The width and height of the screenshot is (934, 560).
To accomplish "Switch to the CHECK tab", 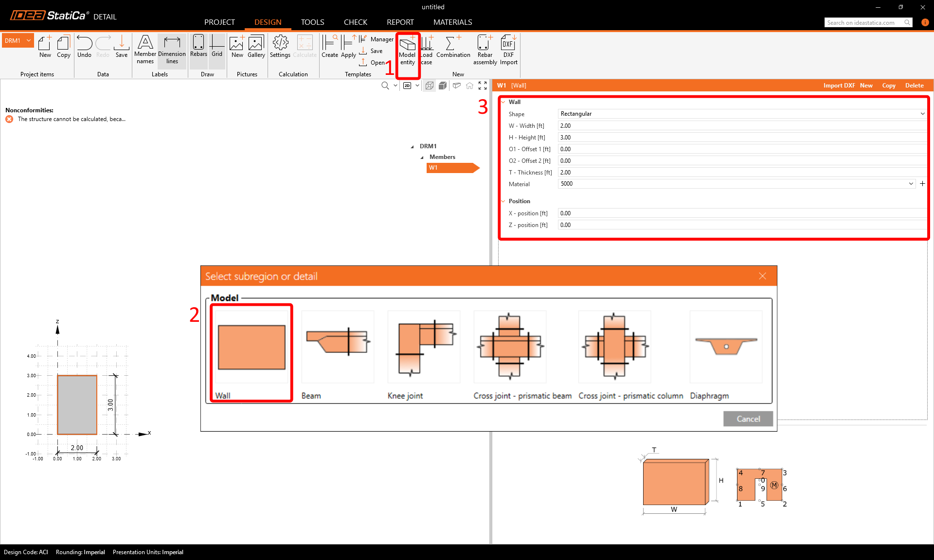I will tap(355, 22).
